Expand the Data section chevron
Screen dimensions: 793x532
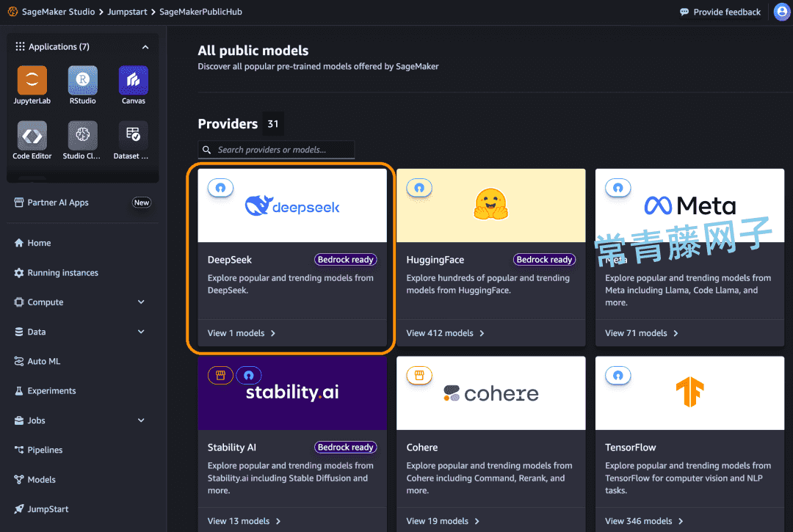(141, 332)
